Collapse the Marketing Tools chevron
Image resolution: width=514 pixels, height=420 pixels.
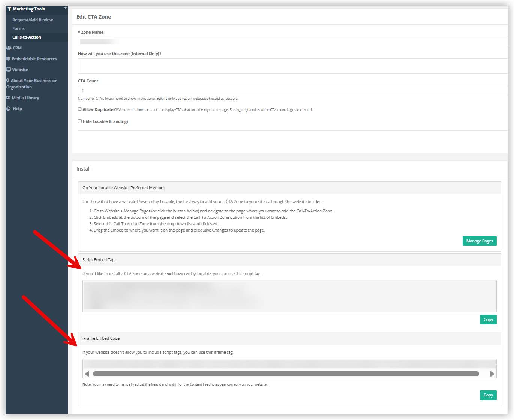[x=65, y=8]
